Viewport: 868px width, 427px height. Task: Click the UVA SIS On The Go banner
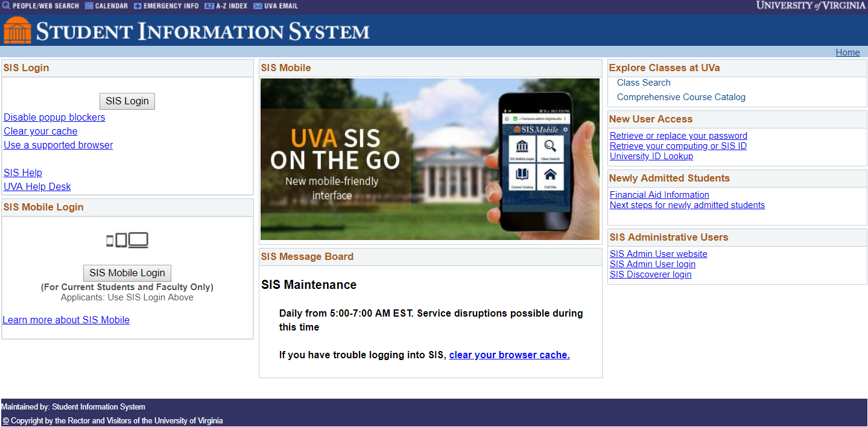click(430, 159)
